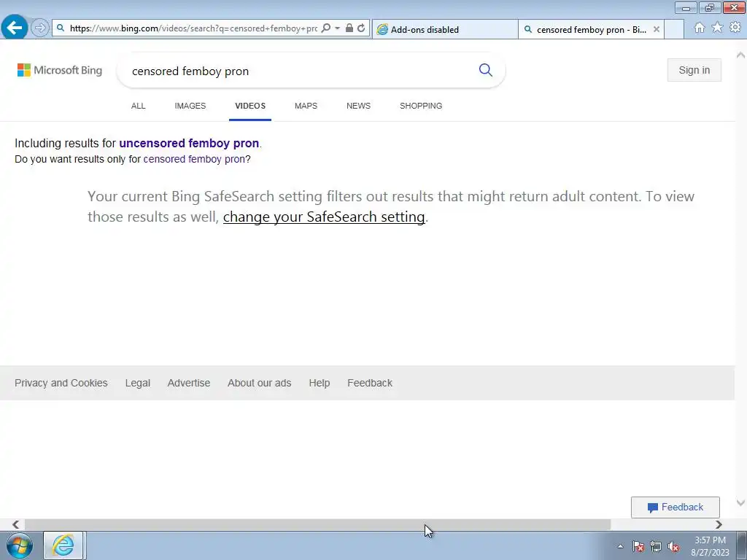This screenshot has height=560, width=747.
Task: Open the Help footer link
Action: click(x=320, y=383)
